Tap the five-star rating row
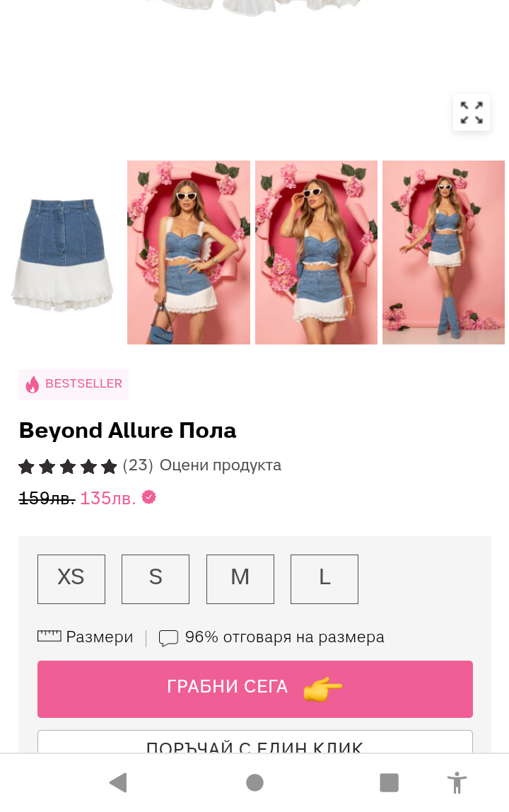Viewport: 509px width, 812px height. 68,466
